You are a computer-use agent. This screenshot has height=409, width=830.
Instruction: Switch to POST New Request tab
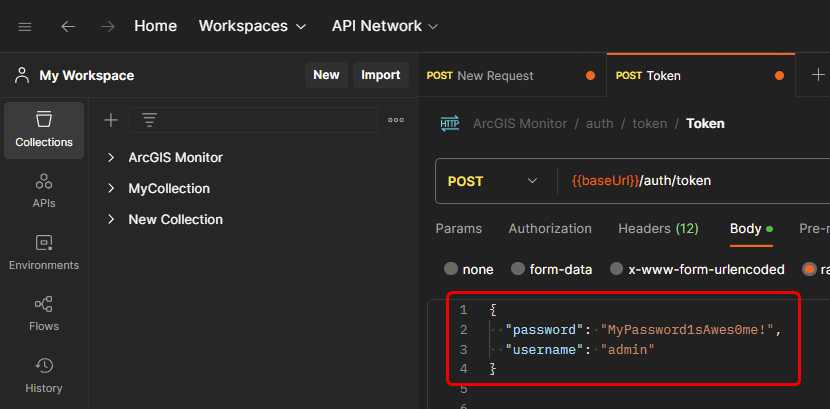511,76
